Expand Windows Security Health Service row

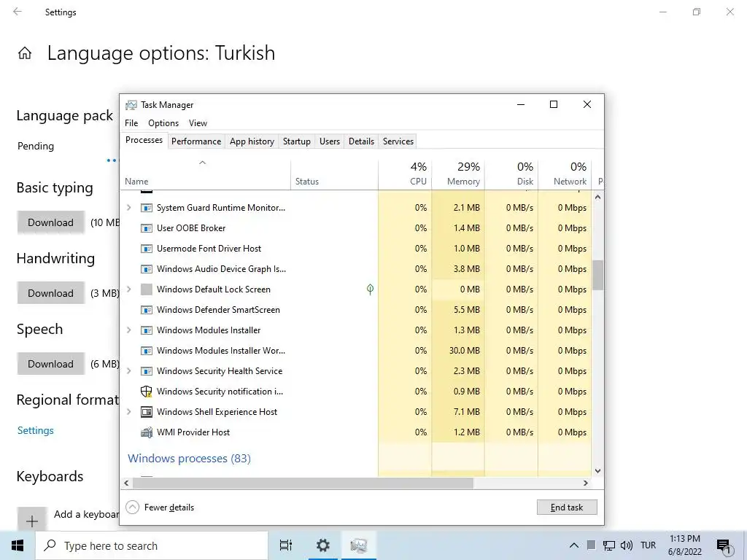[x=128, y=371]
